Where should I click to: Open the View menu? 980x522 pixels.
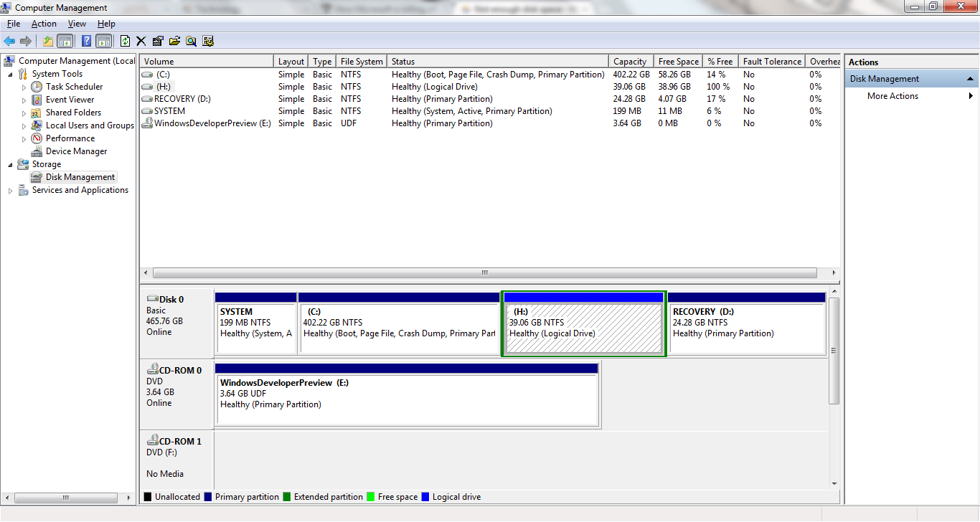(x=77, y=24)
